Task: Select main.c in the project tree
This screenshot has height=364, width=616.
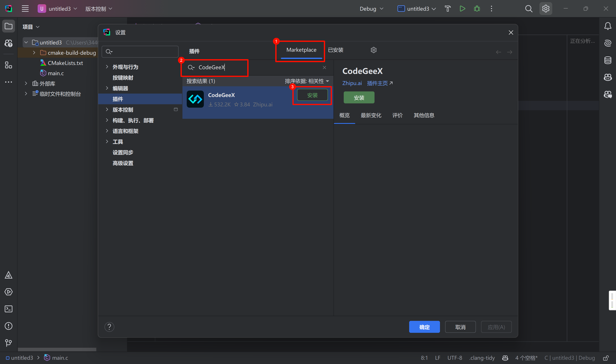Action: tap(56, 73)
